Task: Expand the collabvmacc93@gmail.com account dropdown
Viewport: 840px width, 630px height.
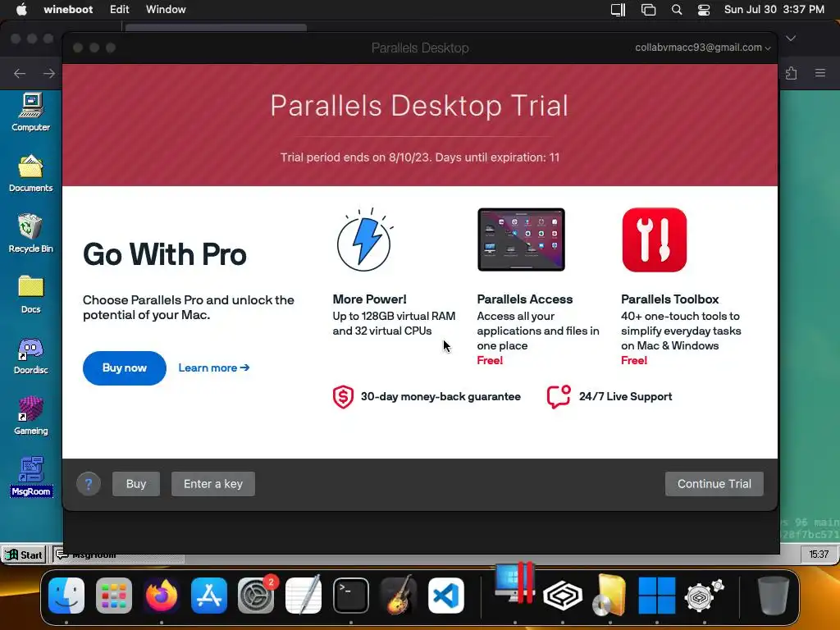Action: coord(703,48)
